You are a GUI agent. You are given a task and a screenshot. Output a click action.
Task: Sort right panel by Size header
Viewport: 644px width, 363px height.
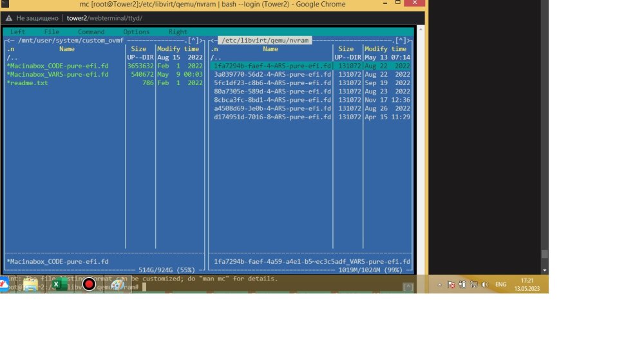pos(346,49)
